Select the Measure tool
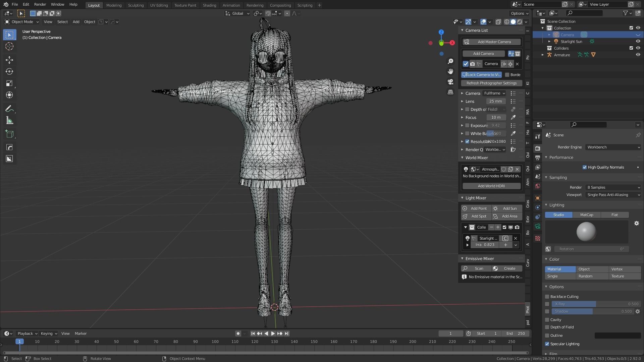 coord(9,121)
